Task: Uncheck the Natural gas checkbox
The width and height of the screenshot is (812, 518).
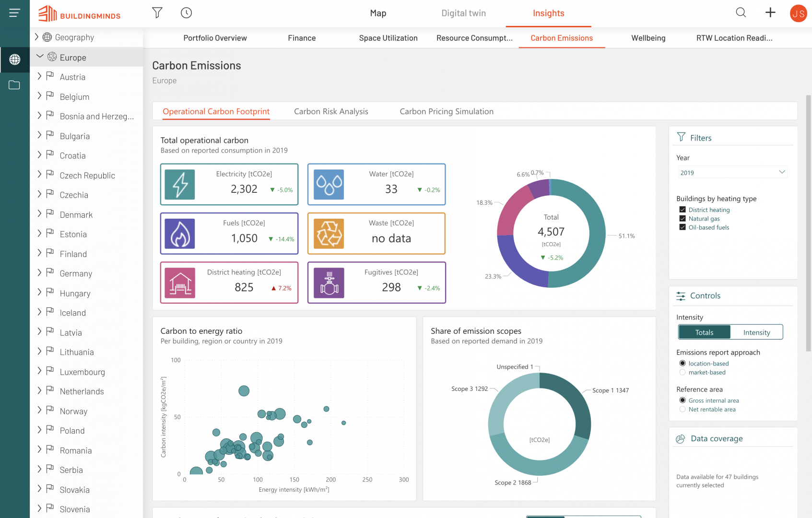Action: pos(683,218)
